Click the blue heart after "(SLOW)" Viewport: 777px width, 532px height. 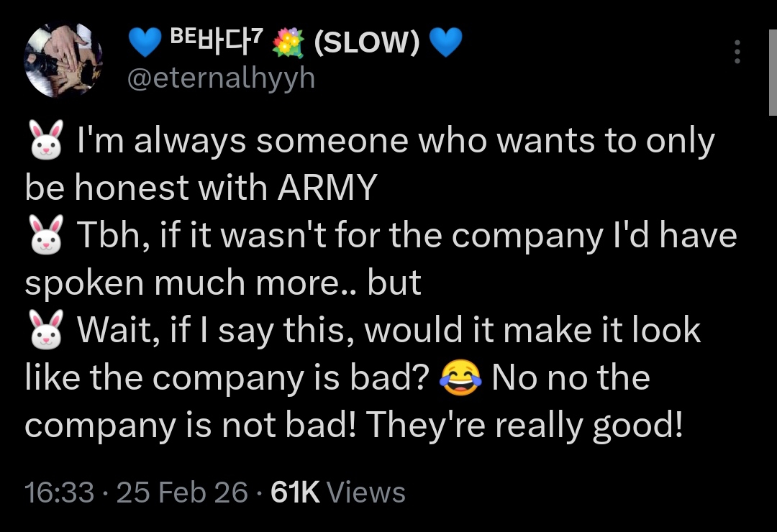[x=444, y=45]
